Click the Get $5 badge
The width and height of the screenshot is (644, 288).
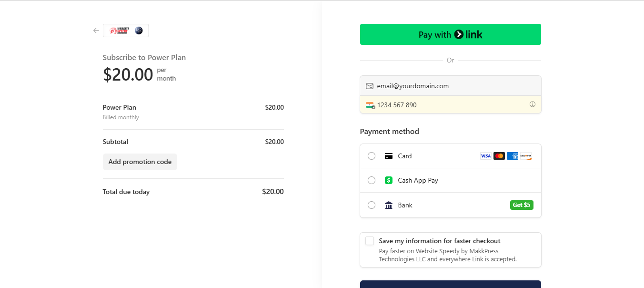(522, 205)
